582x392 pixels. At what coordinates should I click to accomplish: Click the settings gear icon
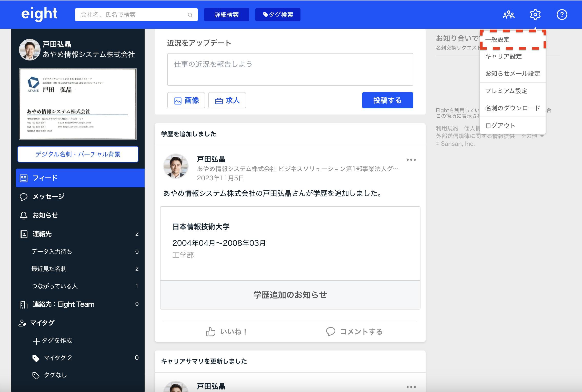point(535,15)
